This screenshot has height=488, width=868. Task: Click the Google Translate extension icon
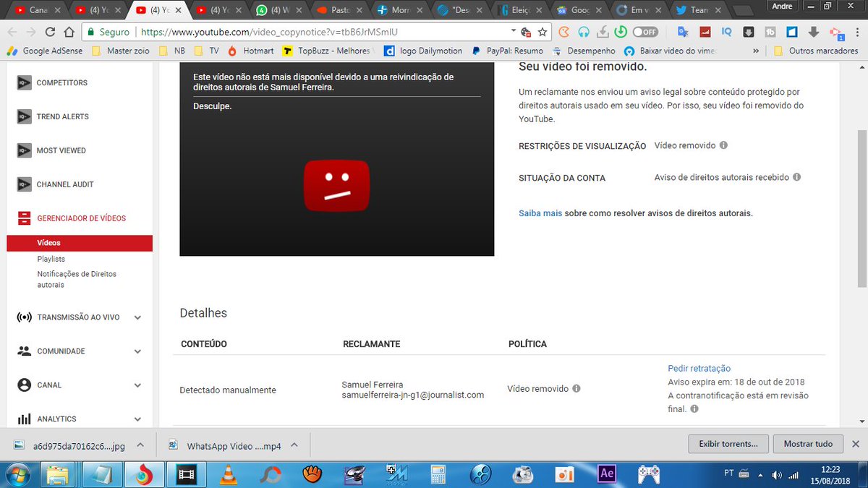(x=682, y=33)
